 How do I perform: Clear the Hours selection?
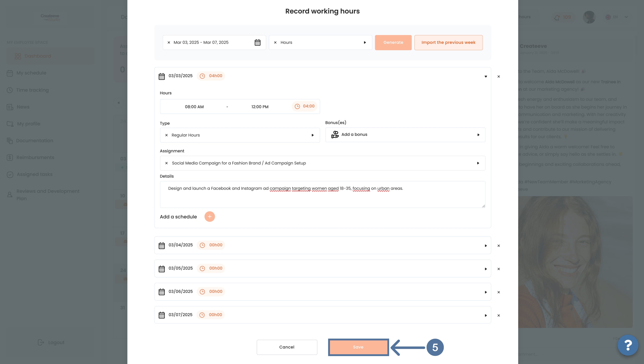(x=275, y=43)
